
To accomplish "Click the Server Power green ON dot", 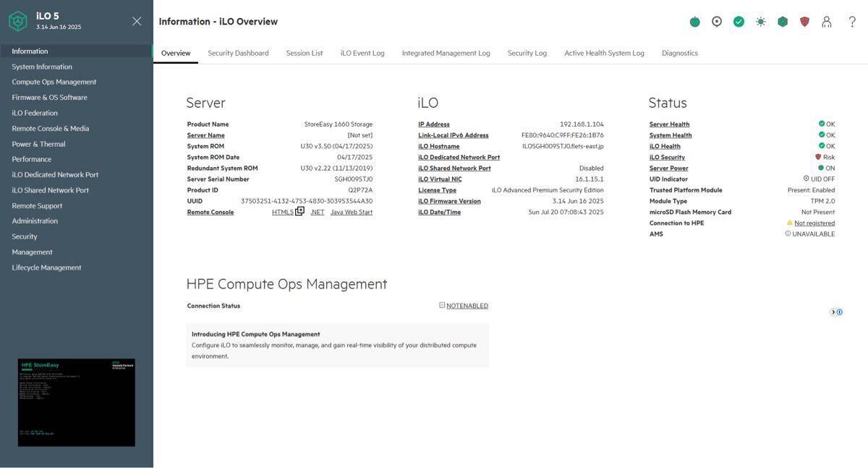I will click(x=821, y=168).
